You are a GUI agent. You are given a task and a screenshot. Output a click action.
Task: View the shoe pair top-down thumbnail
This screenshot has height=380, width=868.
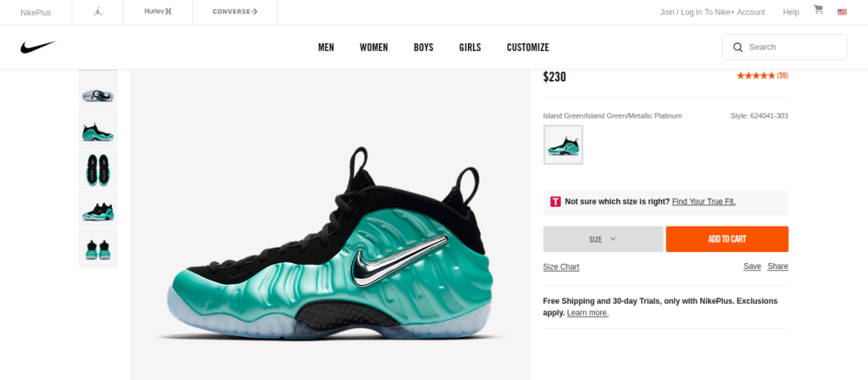point(98,170)
